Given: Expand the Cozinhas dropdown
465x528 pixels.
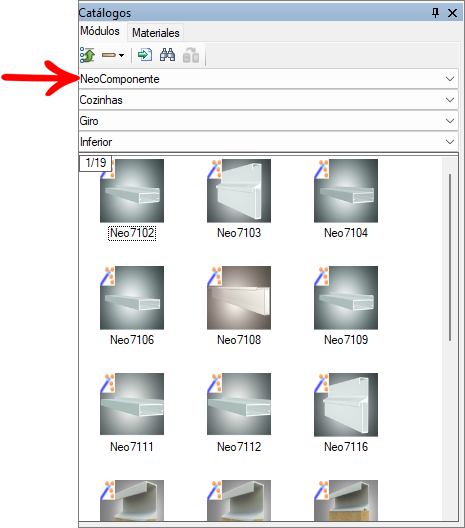Looking at the screenshot, I should coord(450,100).
